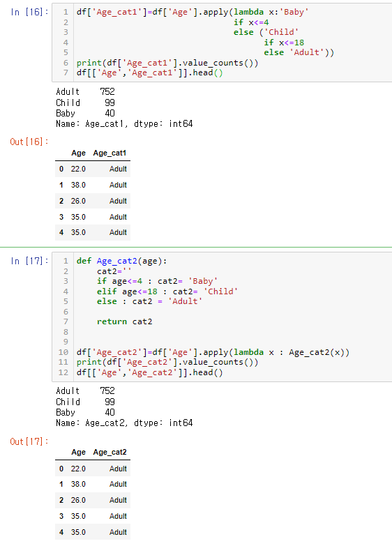
Task: Click the else 'Adult')) code line
Action: (299, 52)
